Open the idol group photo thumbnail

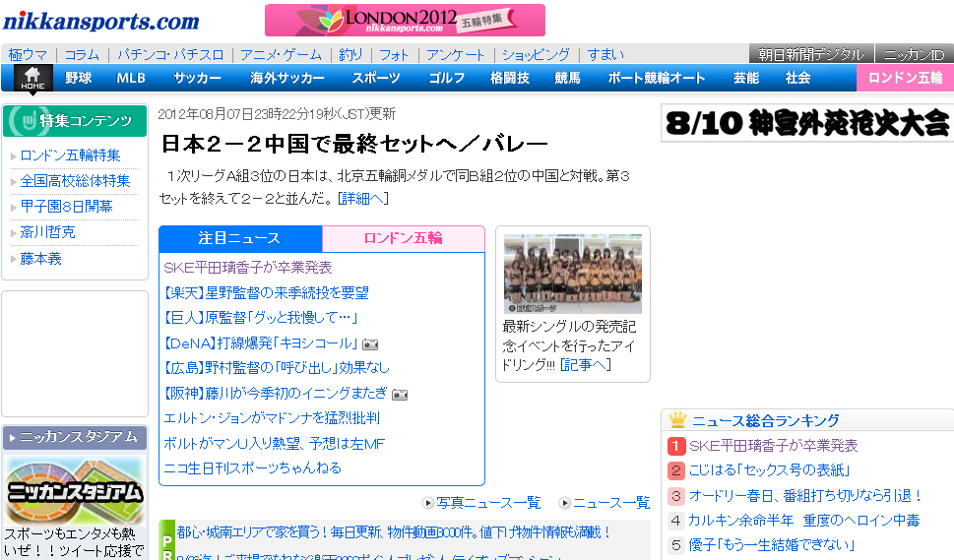coord(573,274)
